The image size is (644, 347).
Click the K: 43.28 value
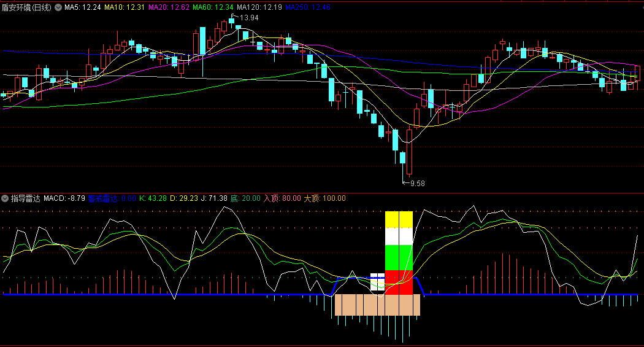click(153, 198)
